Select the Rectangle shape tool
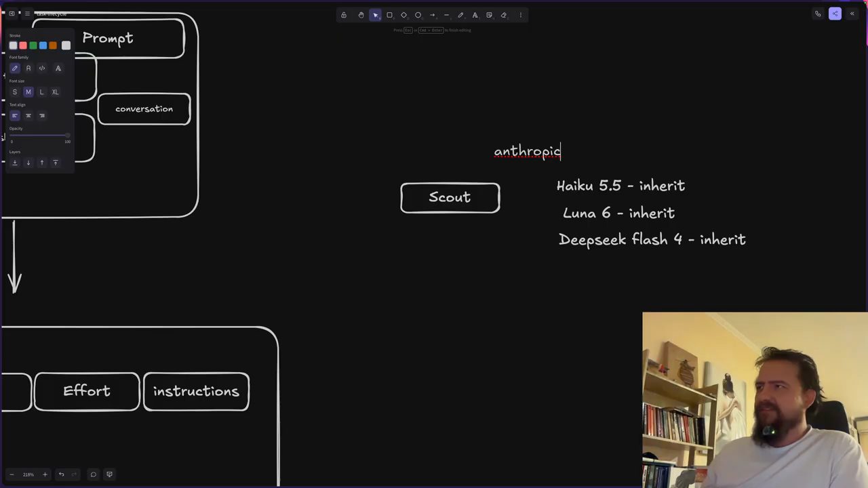 coord(389,15)
